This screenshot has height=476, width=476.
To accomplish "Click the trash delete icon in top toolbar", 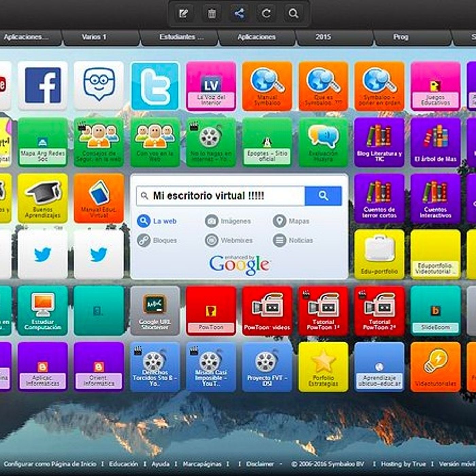I will coord(211,14).
